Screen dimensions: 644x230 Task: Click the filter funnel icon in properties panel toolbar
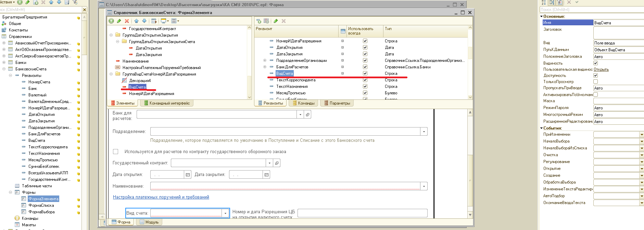tap(559, 2)
